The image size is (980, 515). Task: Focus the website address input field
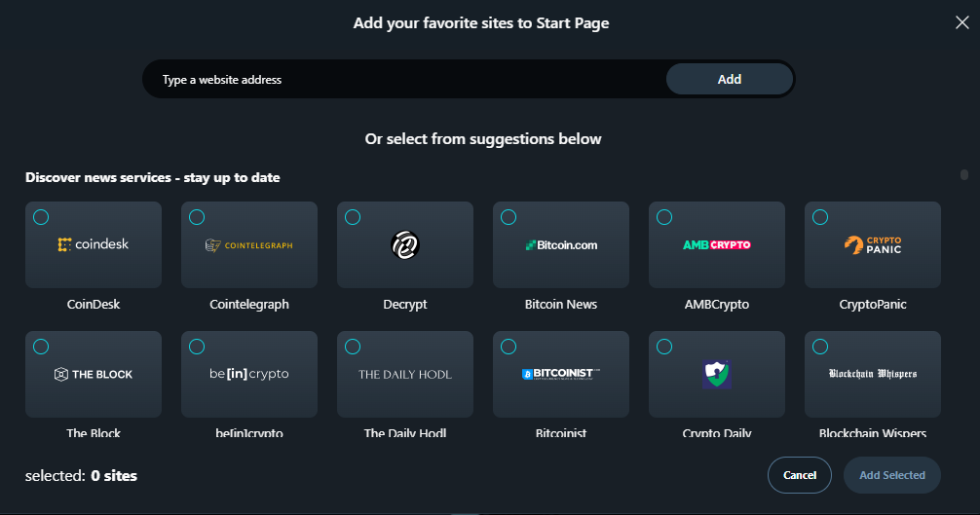404,80
